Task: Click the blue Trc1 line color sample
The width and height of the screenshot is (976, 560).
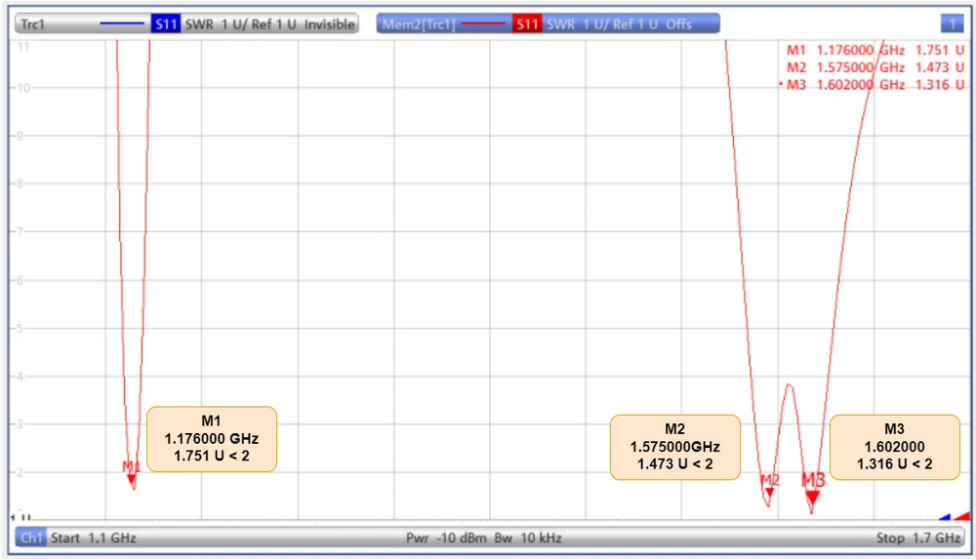Action: 123,24
